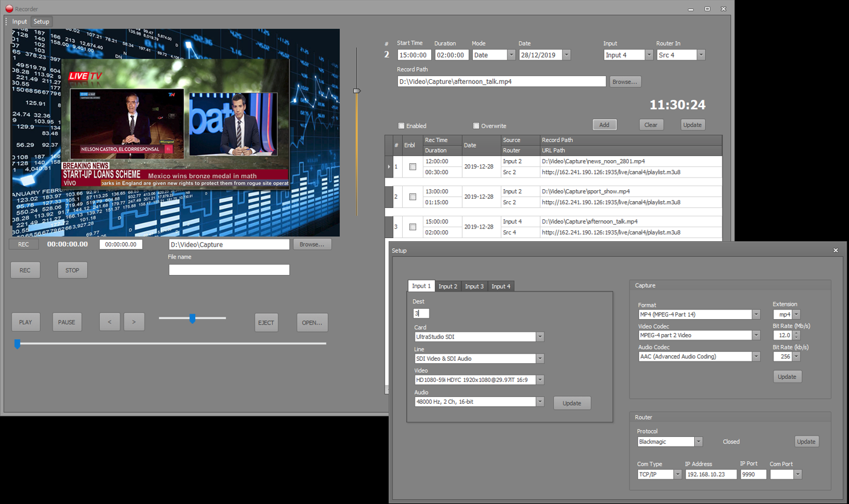Step forward with the > button
Screen dimensions: 849x504
click(x=134, y=322)
